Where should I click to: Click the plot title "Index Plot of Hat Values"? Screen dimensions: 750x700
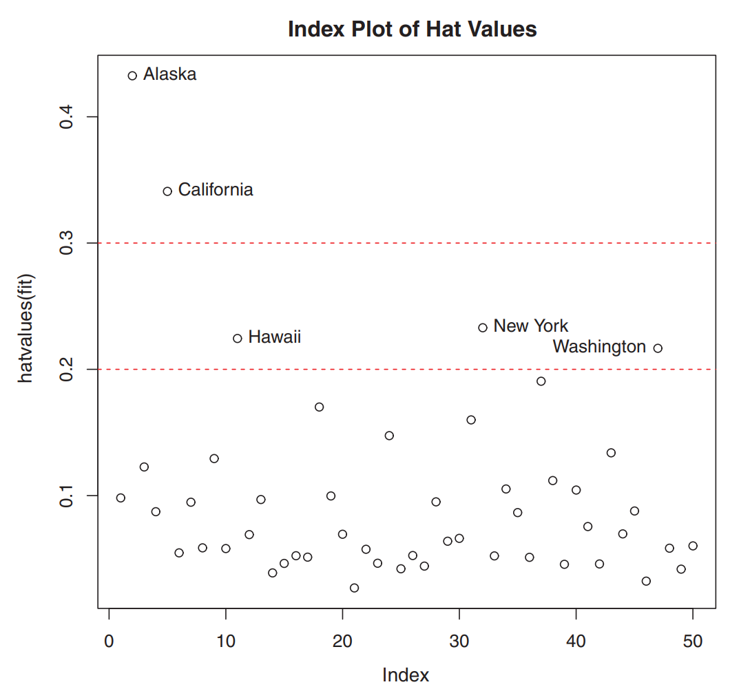click(x=412, y=30)
